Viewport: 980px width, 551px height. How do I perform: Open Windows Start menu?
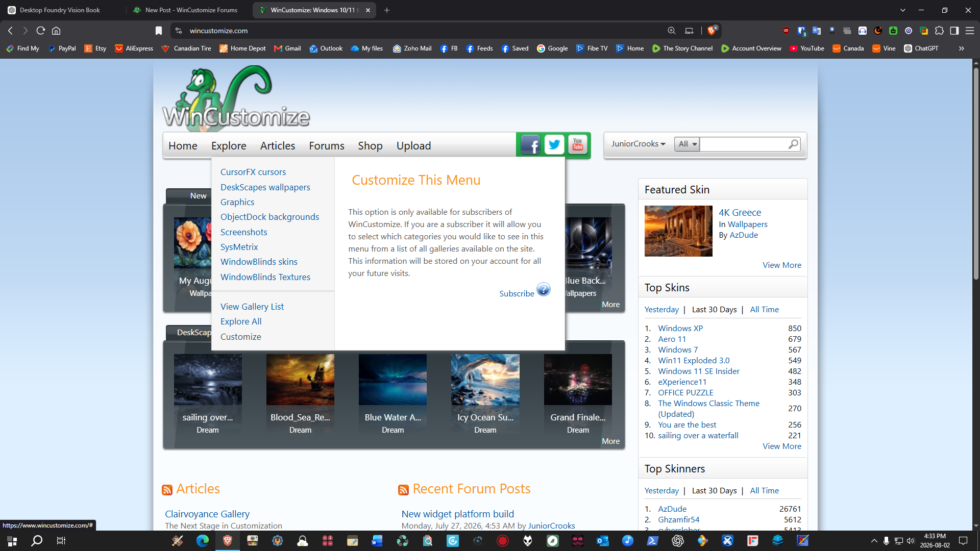12,541
